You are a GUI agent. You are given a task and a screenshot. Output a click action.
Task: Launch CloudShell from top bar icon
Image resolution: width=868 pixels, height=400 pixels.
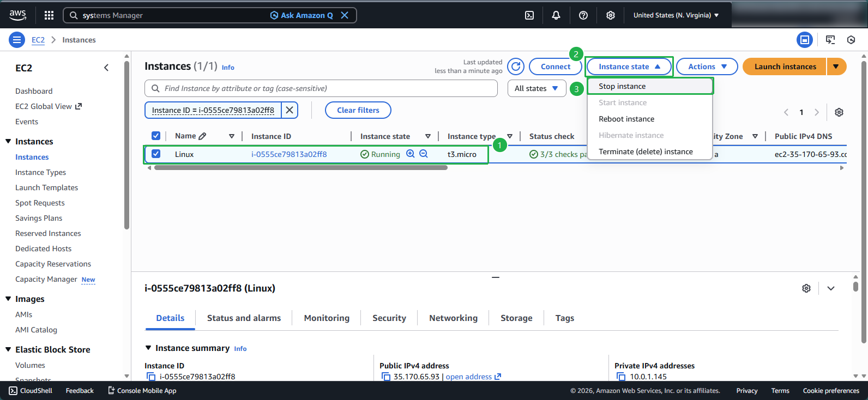click(529, 15)
